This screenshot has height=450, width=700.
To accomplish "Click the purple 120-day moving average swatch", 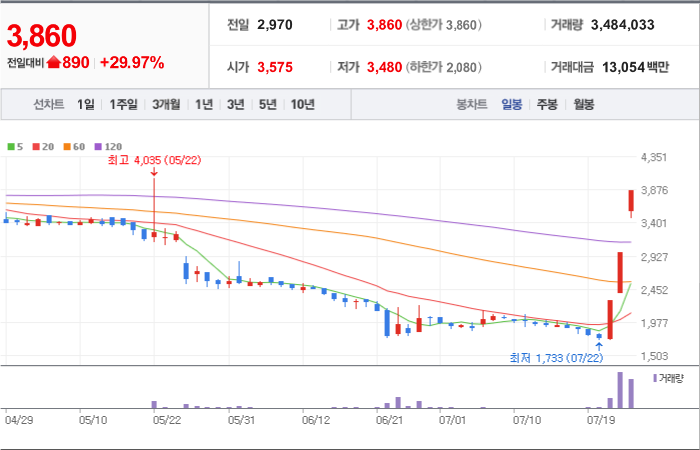I will tap(98, 147).
